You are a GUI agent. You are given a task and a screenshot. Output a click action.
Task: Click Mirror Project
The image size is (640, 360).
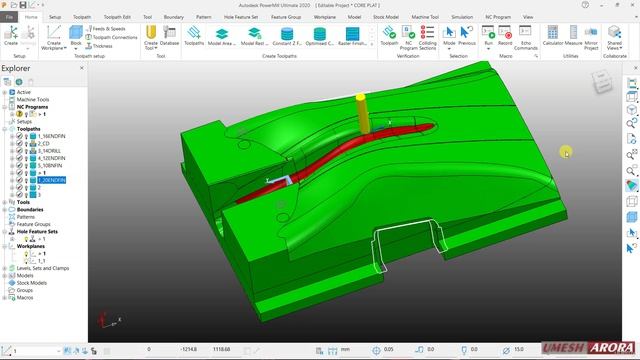pyautogui.click(x=591, y=37)
